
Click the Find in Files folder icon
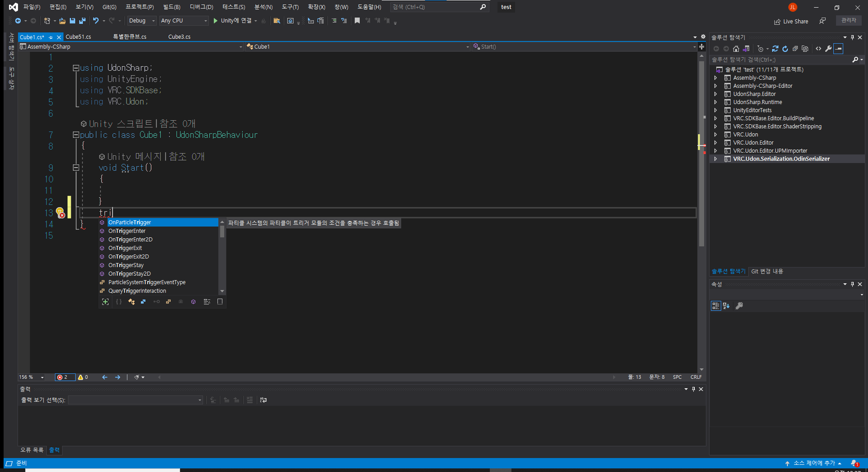click(277, 21)
